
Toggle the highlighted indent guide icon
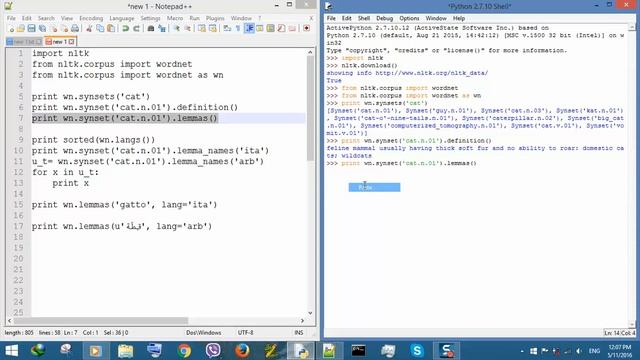(x=249, y=28)
